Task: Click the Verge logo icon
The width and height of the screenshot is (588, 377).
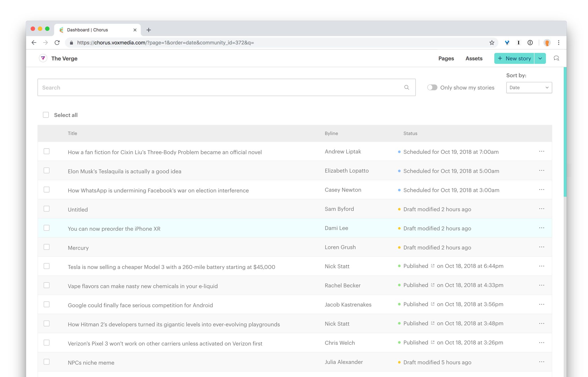Action: pos(43,58)
